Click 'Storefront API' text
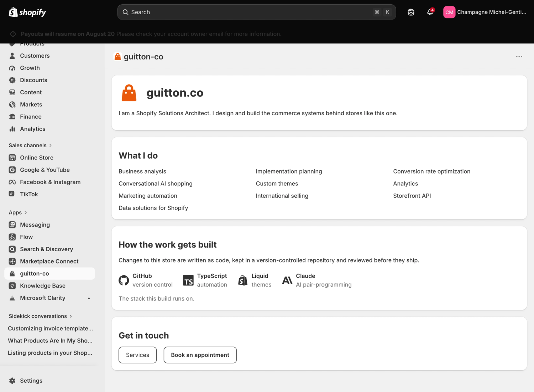Image resolution: width=534 pixels, height=392 pixels. pos(412,196)
